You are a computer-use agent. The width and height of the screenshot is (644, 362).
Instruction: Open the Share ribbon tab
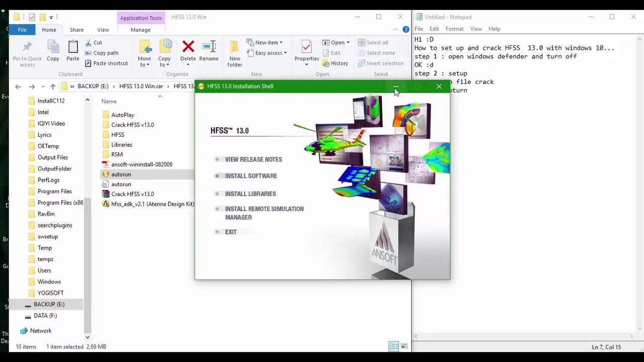76,30
